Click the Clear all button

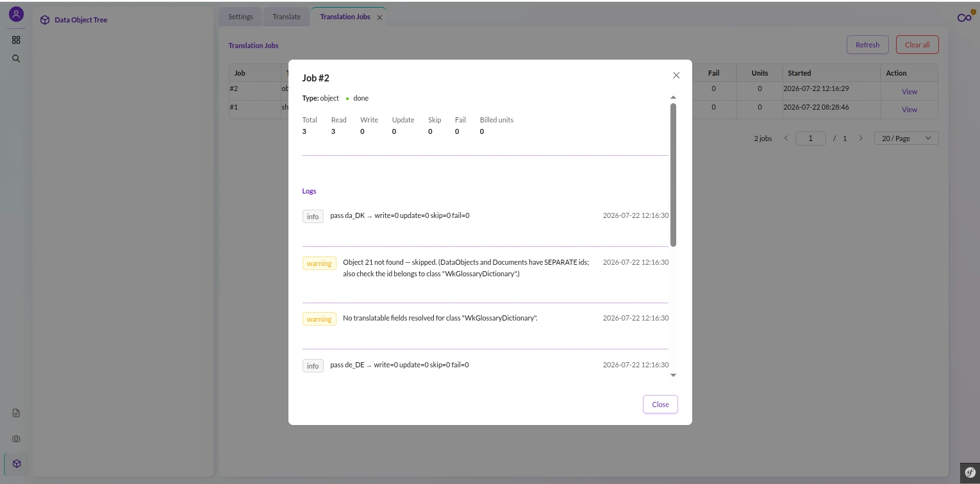917,45
